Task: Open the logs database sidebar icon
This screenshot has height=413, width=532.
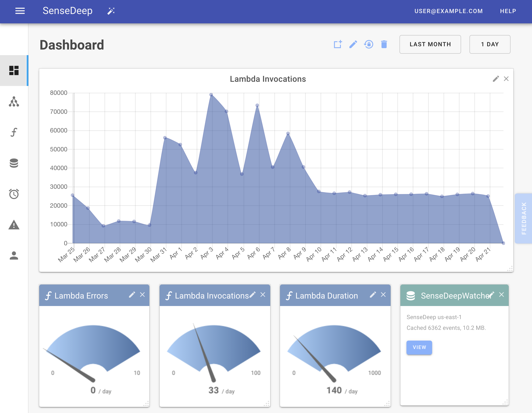Action: [14, 163]
